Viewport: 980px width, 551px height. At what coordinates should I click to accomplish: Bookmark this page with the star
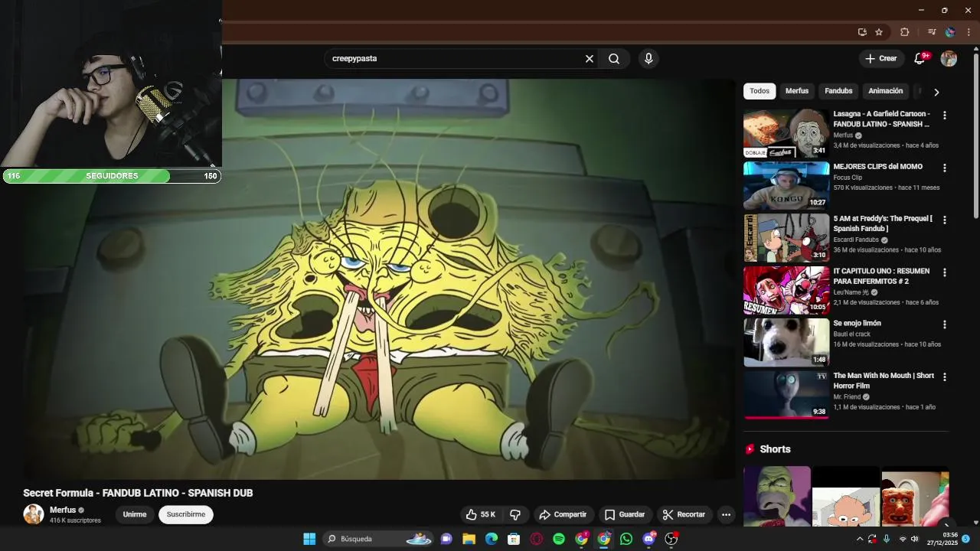pos(879,32)
